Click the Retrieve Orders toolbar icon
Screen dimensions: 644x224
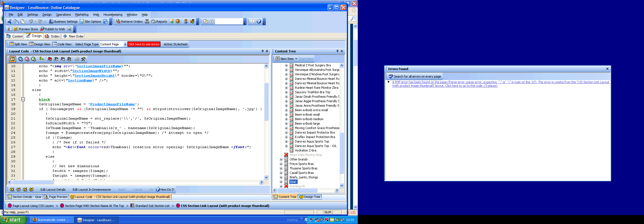tap(118, 22)
